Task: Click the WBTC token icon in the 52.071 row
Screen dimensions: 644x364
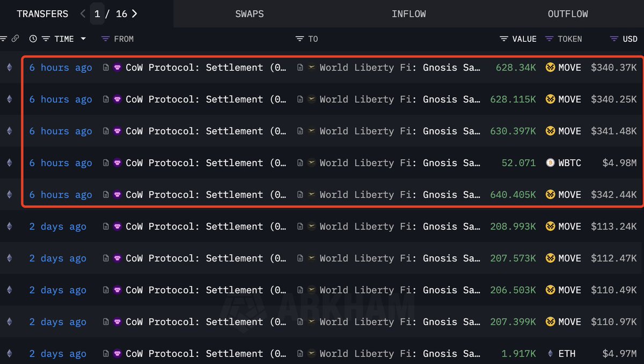Action: click(550, 163)
